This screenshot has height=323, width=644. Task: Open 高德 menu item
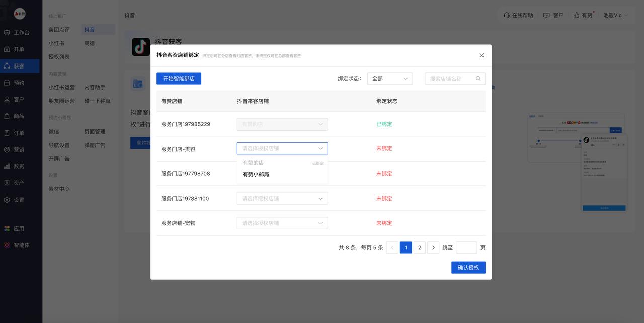click(90, 43)
